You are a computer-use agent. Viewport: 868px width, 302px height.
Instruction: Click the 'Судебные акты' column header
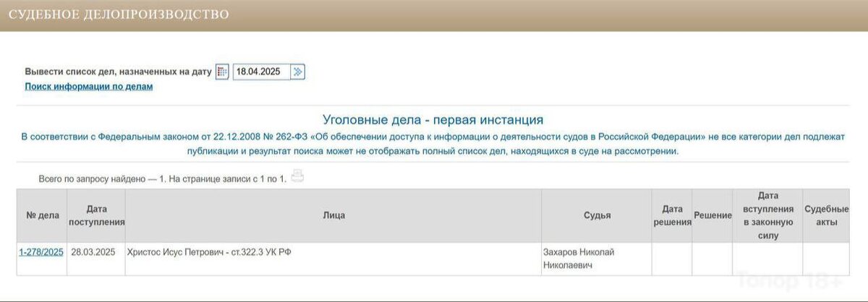click(826, 215)
